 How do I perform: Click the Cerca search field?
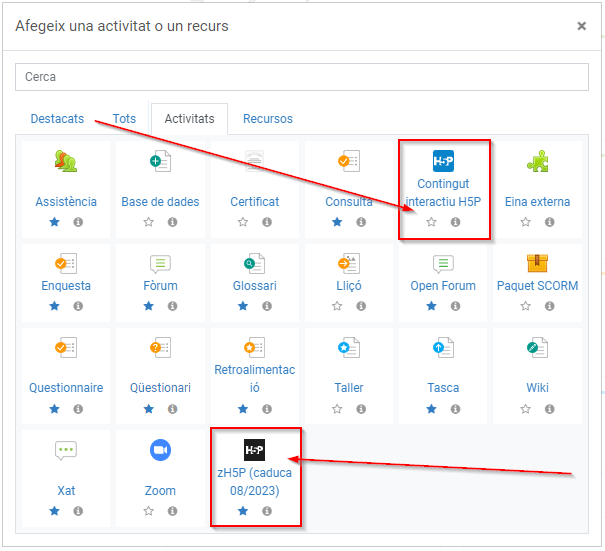tap(302, 77)
